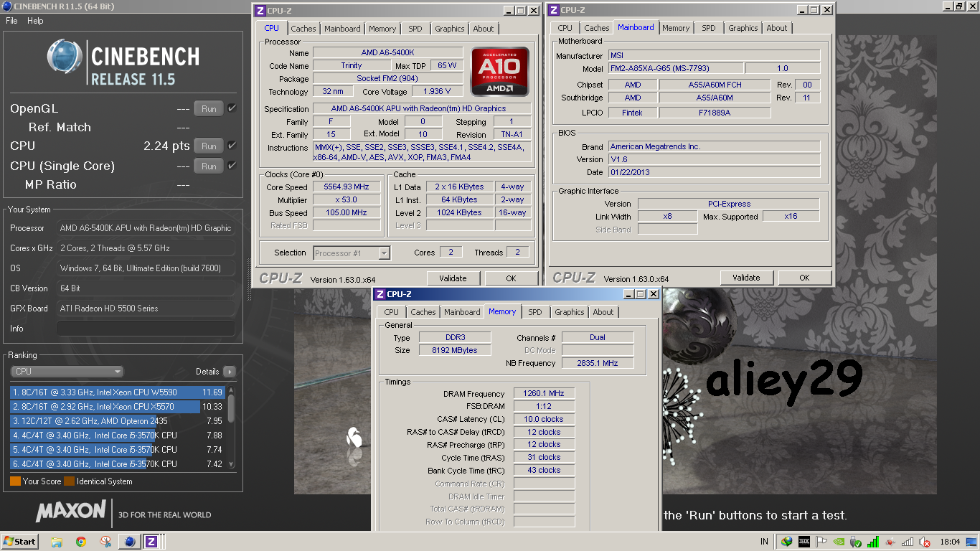Click the Safely Remove Hardware tray icon
This screenshot has width=980, height=551.
857,542
